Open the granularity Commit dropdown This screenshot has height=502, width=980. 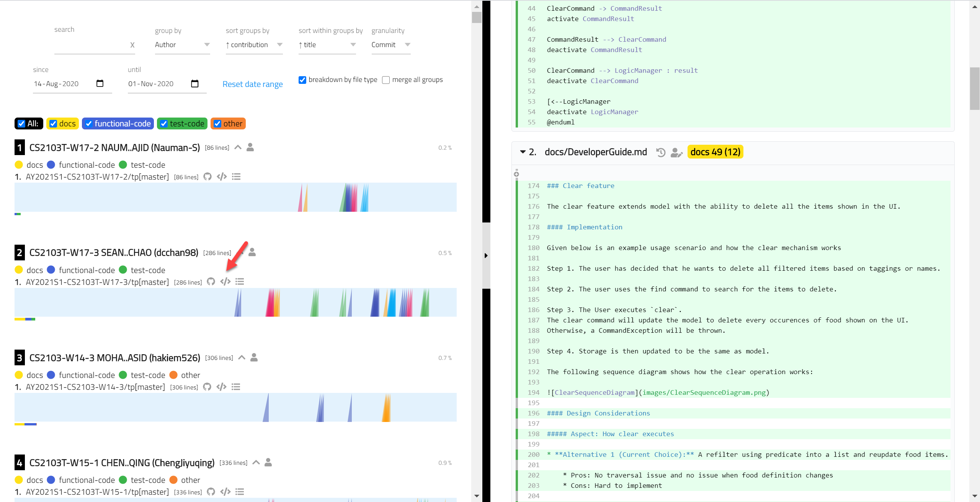[391, 45]
